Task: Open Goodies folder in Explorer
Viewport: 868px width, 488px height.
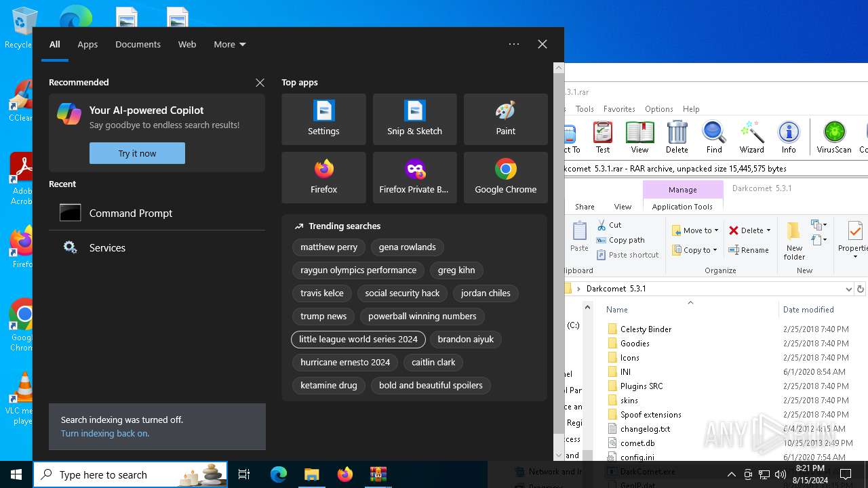Action: [635, 343]
